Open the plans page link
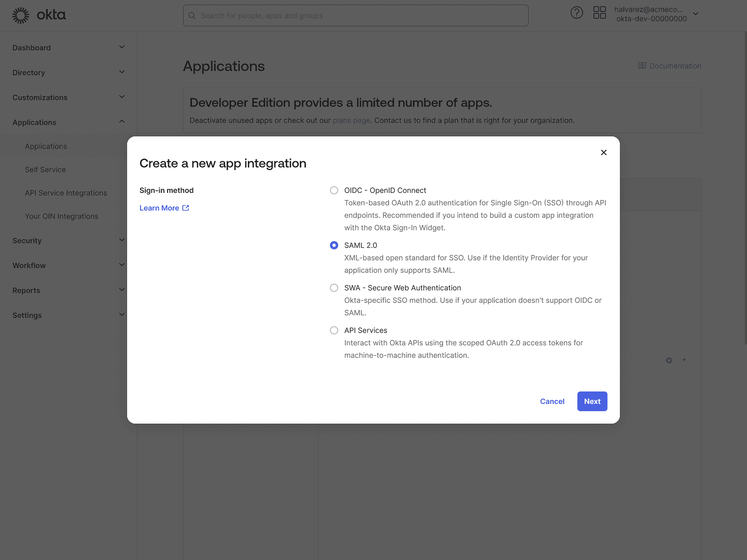Viewport: 747px width, 560px height. 351,120
